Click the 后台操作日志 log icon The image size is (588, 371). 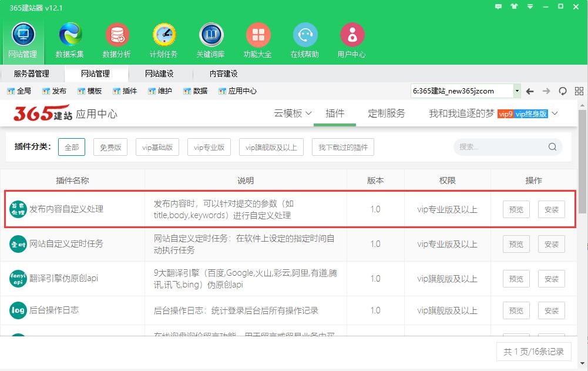point(18,310)
